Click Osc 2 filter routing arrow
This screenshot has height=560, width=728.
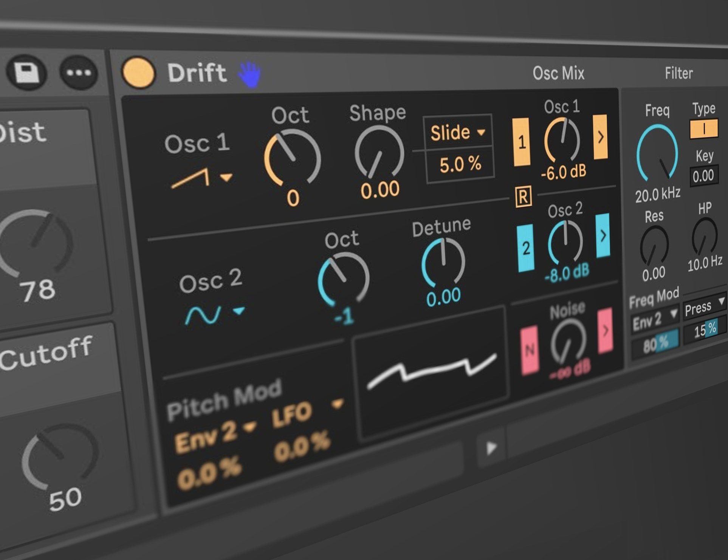point(603,235)
